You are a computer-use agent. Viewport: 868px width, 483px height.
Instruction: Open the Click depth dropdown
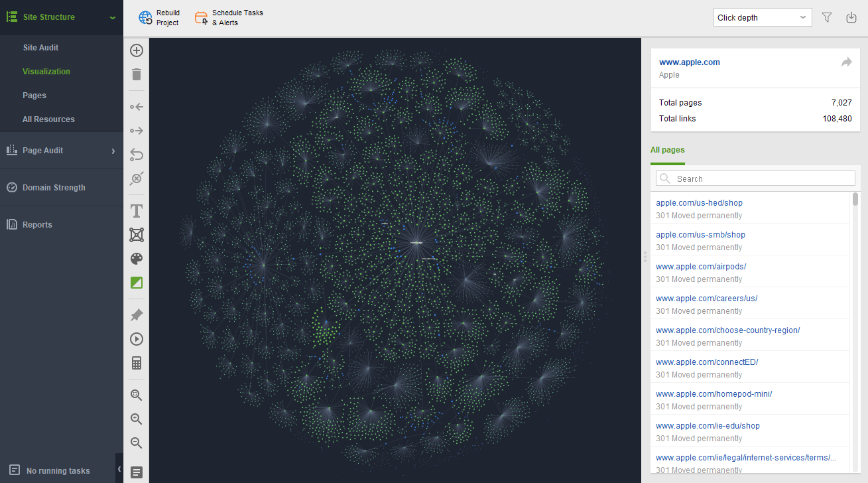pyautogui.click(x=763, y=18)
